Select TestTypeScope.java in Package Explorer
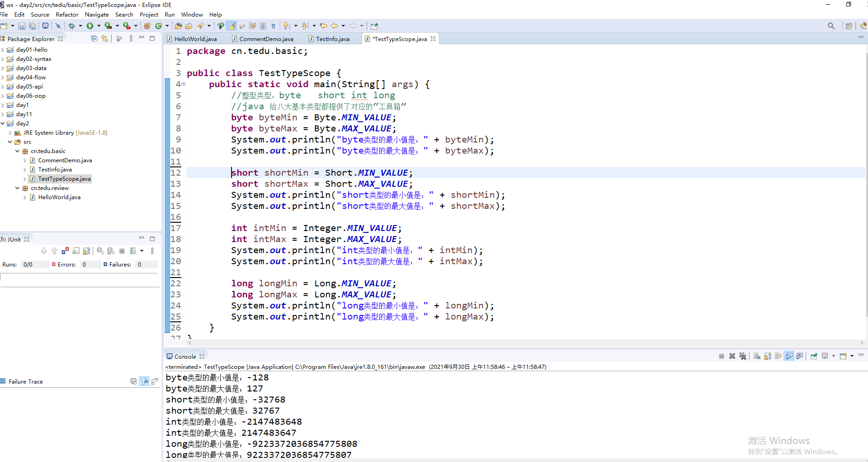Viewport: 868px width, 462px height. [60, 179]
